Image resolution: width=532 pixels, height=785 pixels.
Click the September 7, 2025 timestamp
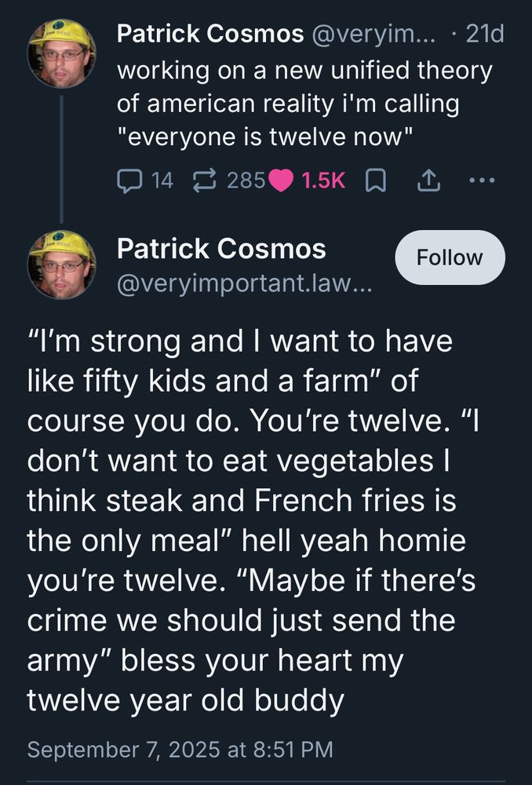tap(180, 749)
